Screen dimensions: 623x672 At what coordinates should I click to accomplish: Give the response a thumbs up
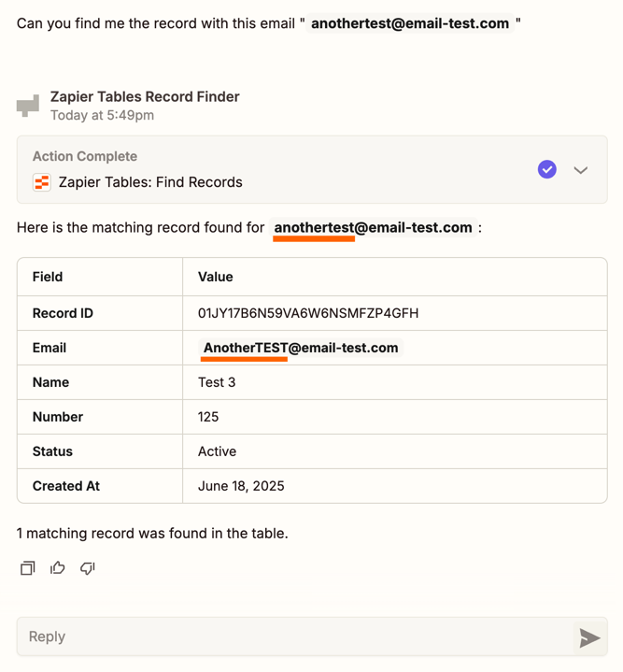click(58, 568)
